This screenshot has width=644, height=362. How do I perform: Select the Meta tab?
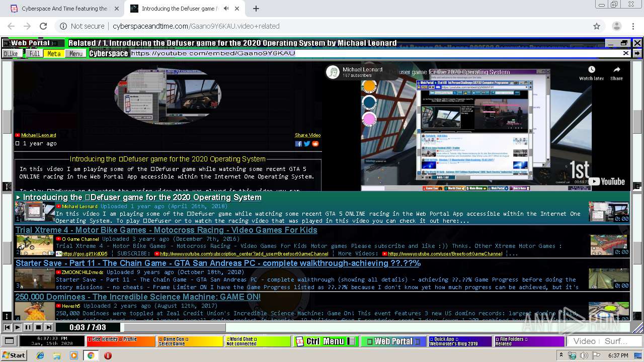tap(54, 53)
